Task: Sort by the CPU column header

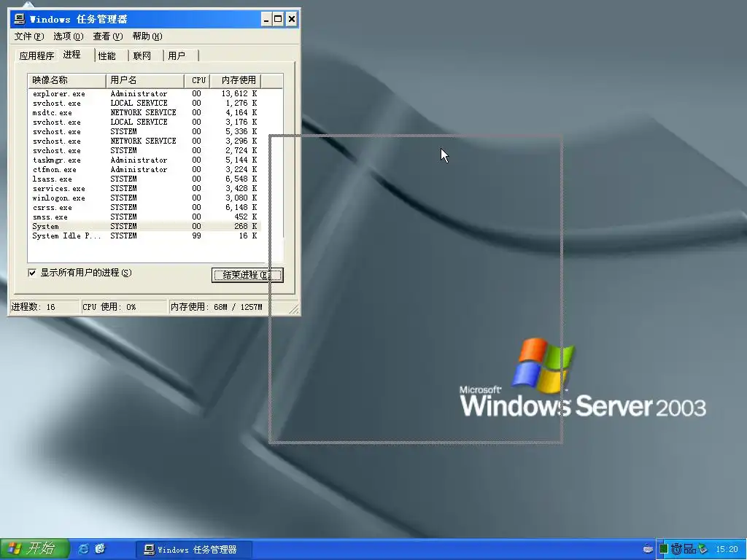Action: point(198,80)
